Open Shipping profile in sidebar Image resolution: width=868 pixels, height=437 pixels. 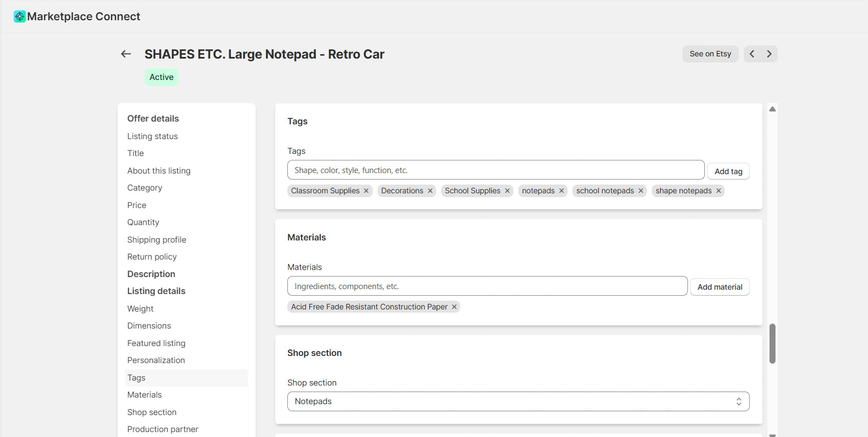click(157, 240)
